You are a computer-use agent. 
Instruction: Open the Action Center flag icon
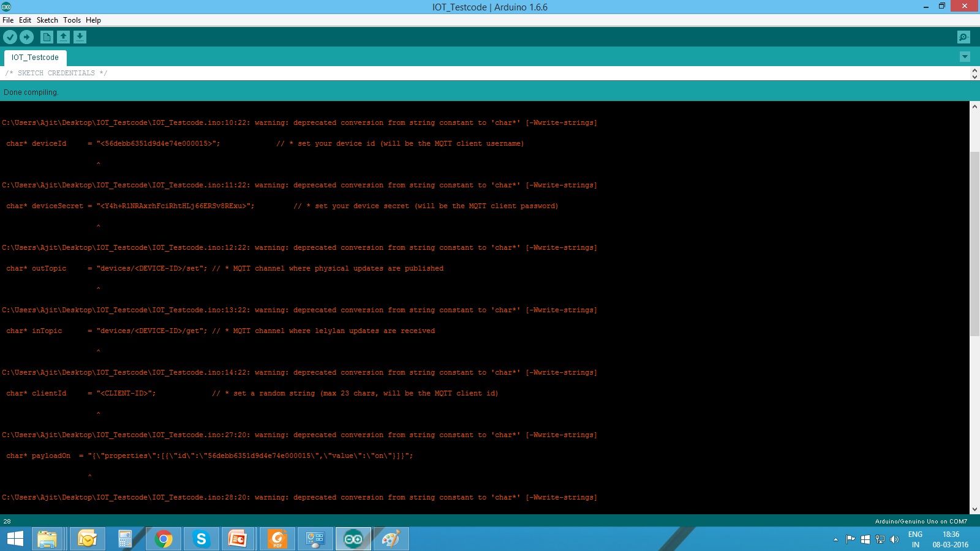pyautogui.click(x=850, y=539)
